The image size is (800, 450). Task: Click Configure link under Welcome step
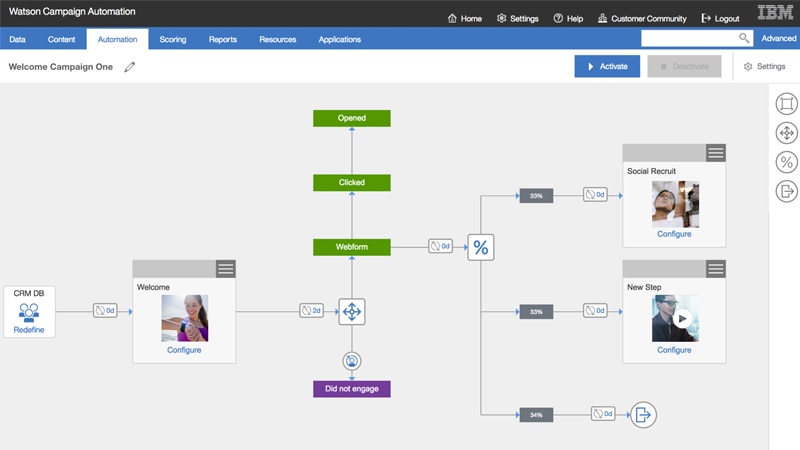[x=184, y=350]
